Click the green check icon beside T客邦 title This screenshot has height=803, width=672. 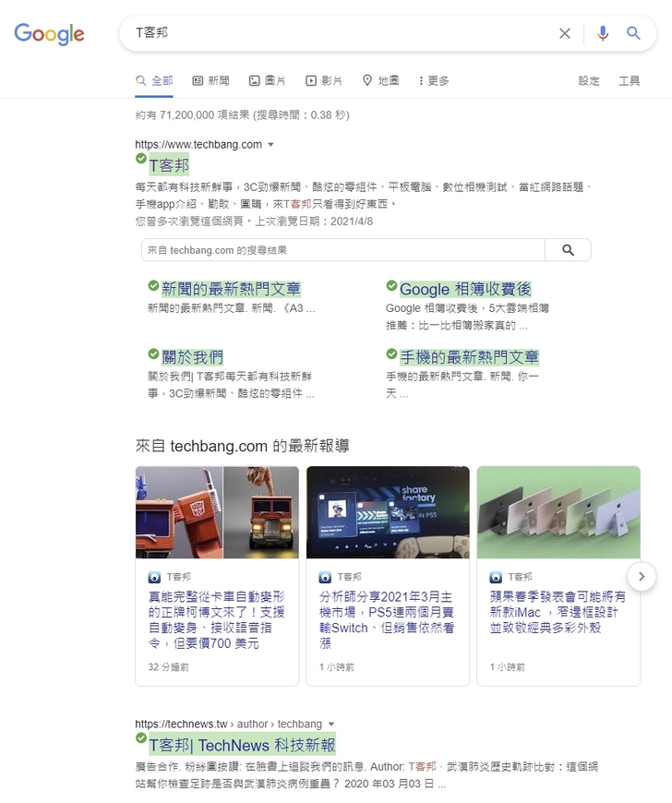coord(141,158)
